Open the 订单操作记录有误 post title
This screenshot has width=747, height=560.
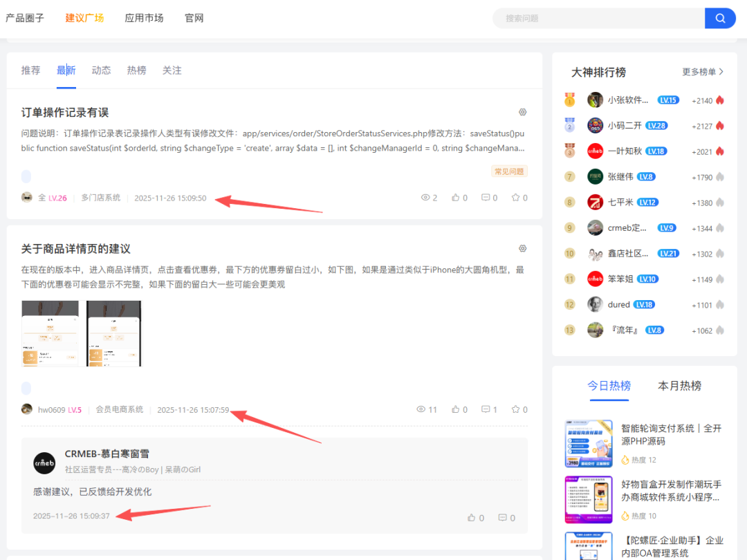[x=65, y=113]
